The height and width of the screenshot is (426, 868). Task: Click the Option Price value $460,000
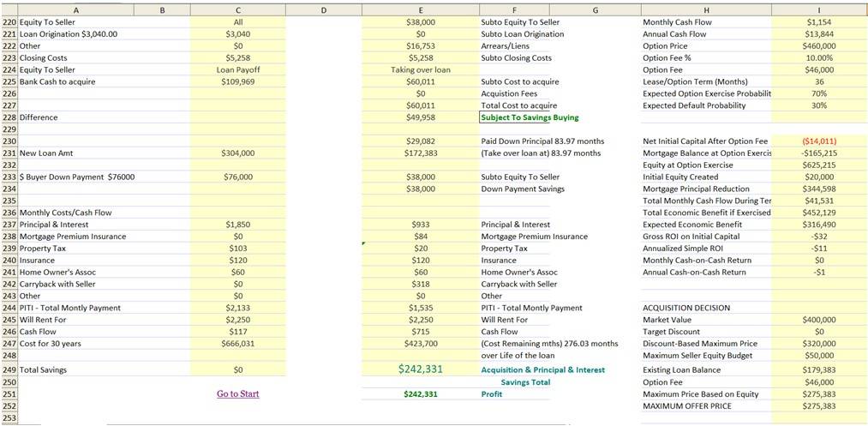(819, 46)
